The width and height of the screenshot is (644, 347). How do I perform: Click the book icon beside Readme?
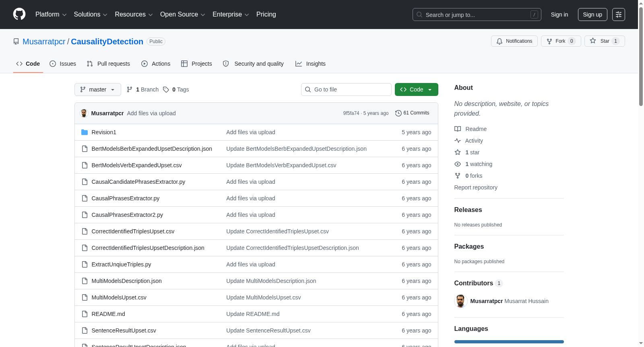pos(458,129)
